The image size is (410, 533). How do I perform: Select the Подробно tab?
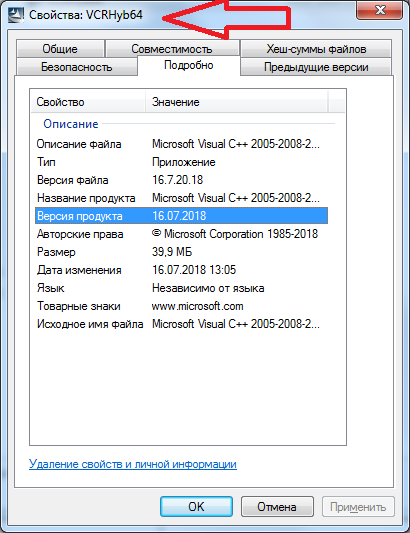pyautogui.click(x=189, y=65)
